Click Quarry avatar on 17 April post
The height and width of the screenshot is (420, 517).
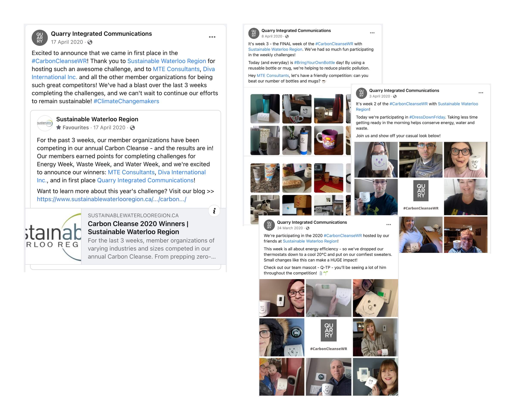coord(40,38)
